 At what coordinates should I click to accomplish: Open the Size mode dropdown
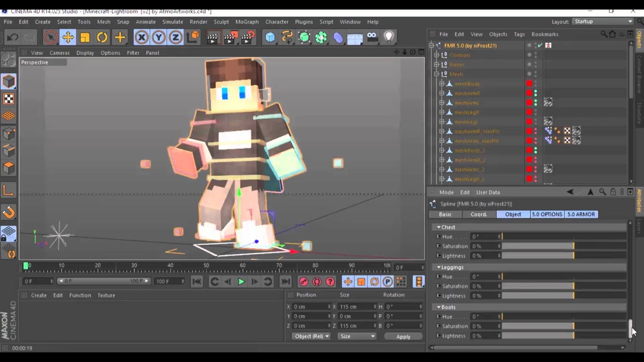click(x=357, y=336)
